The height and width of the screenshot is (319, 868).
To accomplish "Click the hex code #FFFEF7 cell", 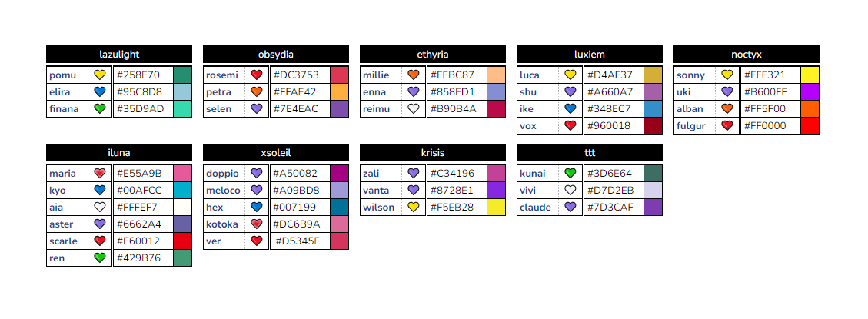I will coord(143,208).
